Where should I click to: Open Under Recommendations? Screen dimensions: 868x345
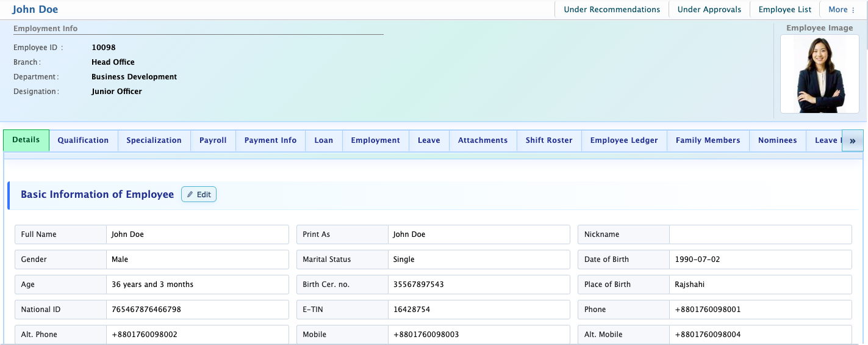coord(612,9)
